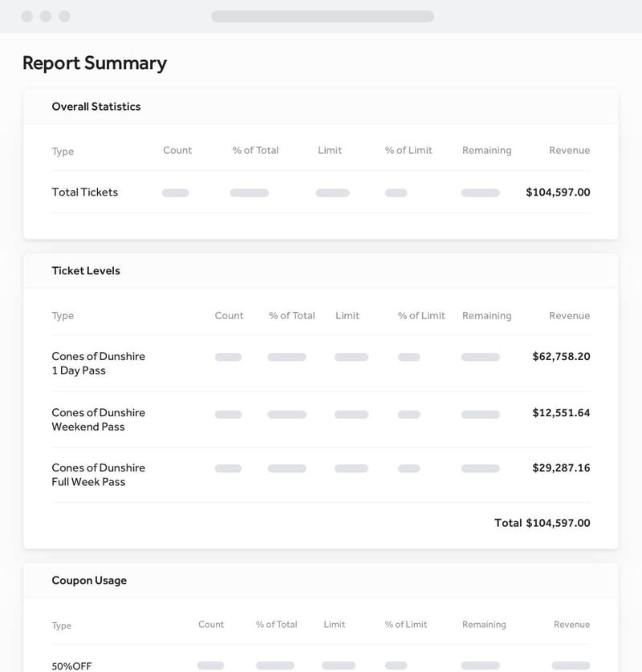Sort by the Revenue column in Ticket Levels
The height and width of the screenshot is (672, 642).
click(x=571, y=315)
